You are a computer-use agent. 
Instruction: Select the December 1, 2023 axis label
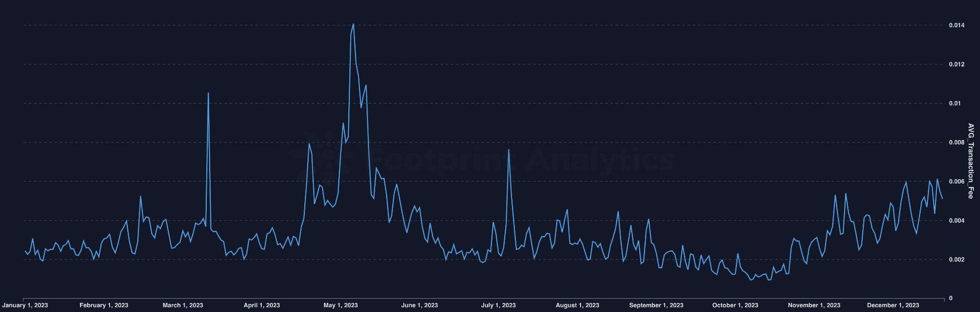pyautogui.click(x=893, y=305)
